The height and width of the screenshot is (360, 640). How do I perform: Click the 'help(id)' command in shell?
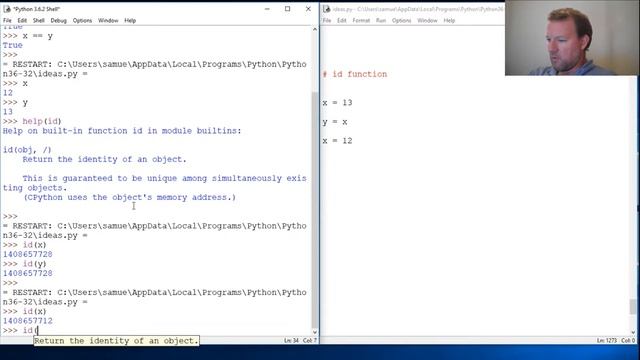pyautogui.click(x=42, y=121)
